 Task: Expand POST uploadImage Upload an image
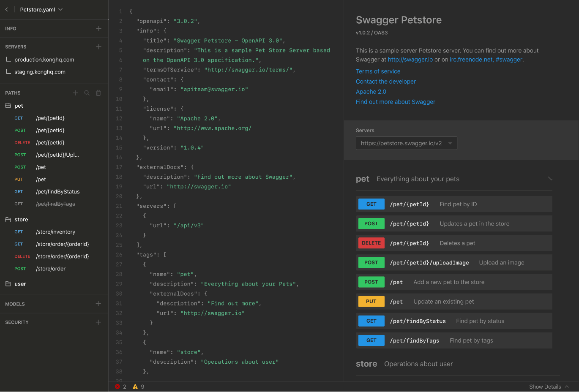454,262
